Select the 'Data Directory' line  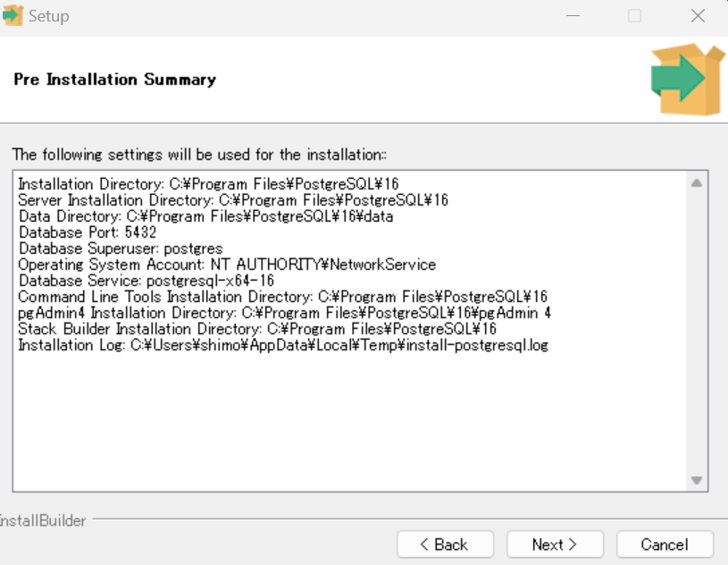[x=205, y=216]
